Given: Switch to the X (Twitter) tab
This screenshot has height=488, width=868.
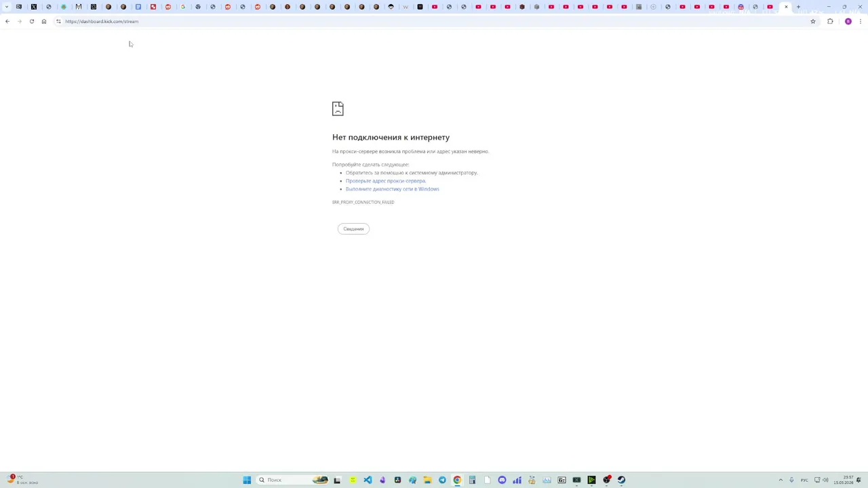Looking at the screenshot, I should [x=34, y=7].
